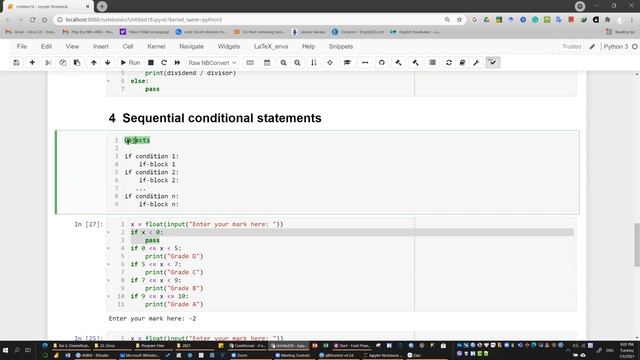Toggle the checkmark toolbar button

click(493, 62)
